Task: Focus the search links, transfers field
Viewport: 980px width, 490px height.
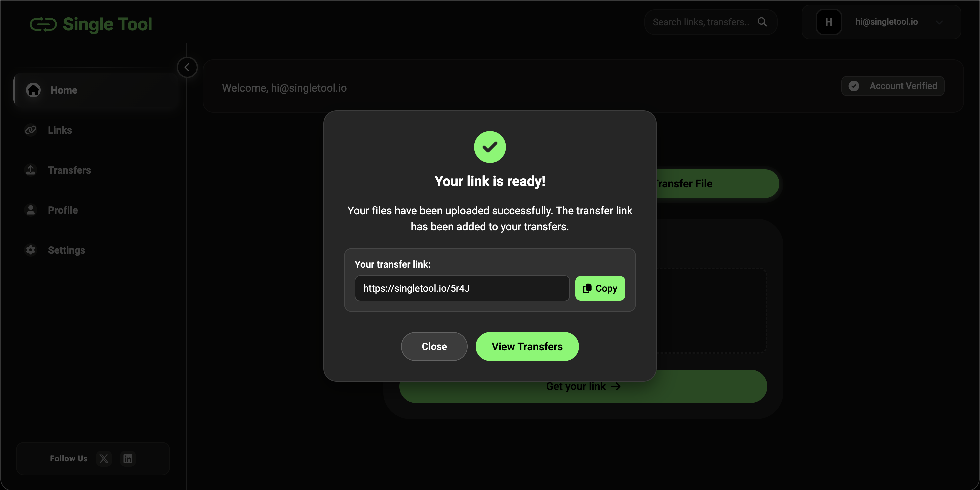Action: 701,22
